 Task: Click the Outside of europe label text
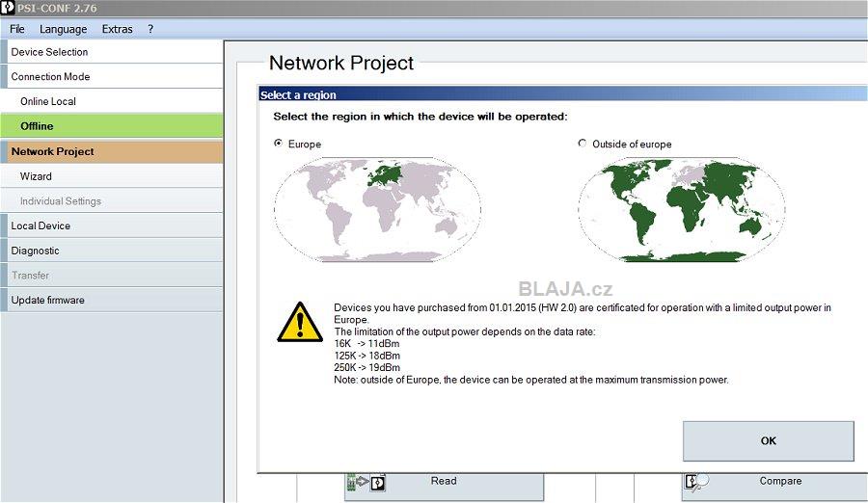click(x=632, y=144)
